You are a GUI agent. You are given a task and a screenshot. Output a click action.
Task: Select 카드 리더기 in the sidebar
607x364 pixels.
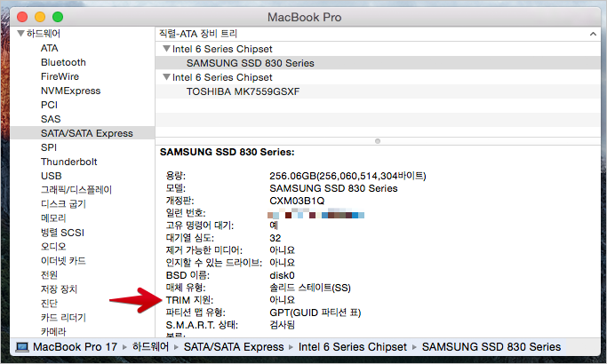(x=63, y=318)
